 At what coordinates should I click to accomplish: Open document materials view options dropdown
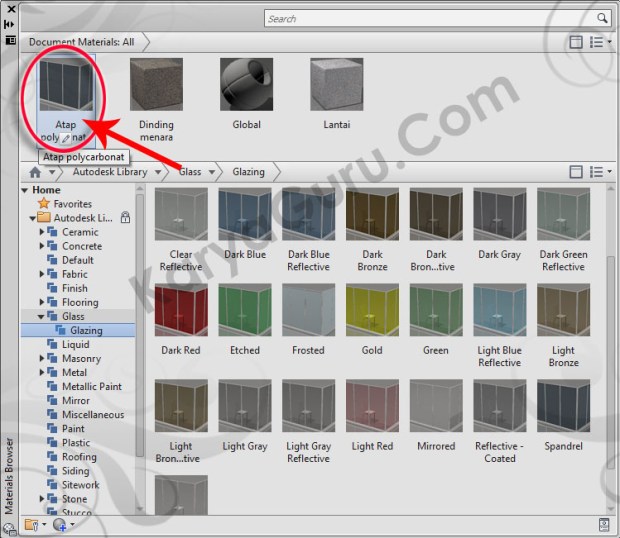[601, 42]
